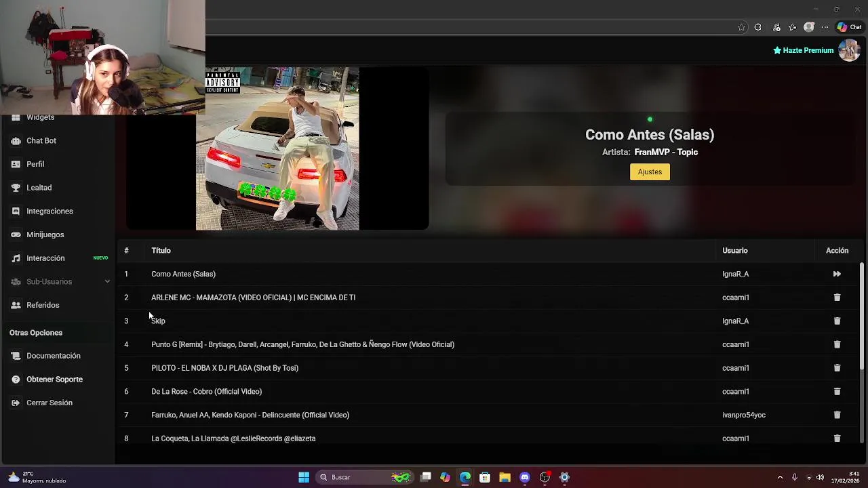Click the Minijuegos gamepad icon
This screenshot has width=868, height=488.
pos(16,235)
